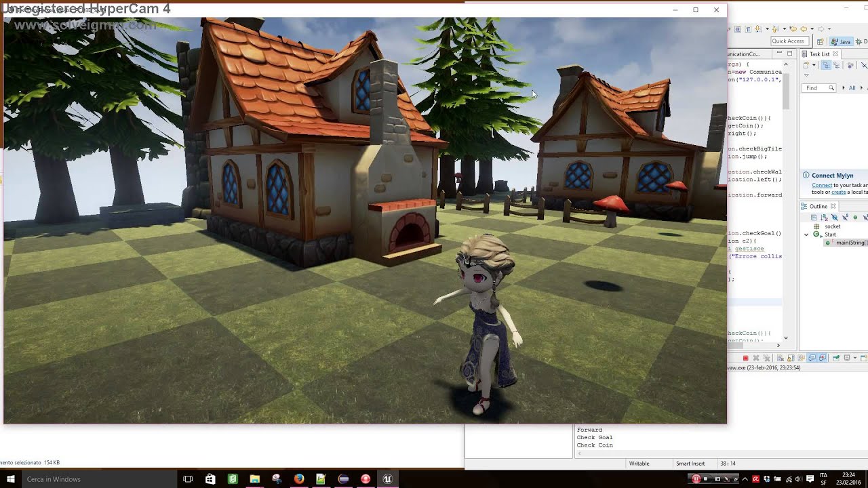Click Remove All Terminated Launches icon in console

click(766, 358)
